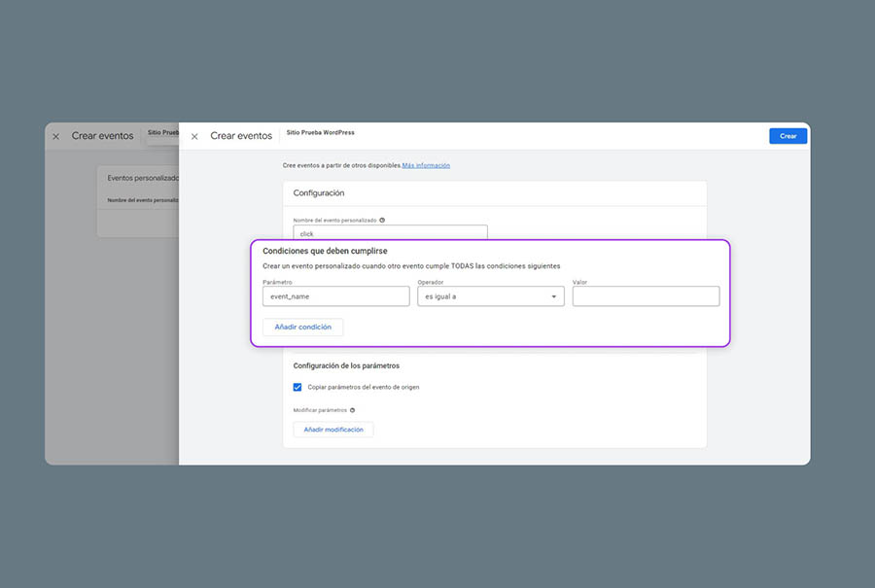
Task: Focus the Parámetro field with event_name
Action: (x=335, y=296)
